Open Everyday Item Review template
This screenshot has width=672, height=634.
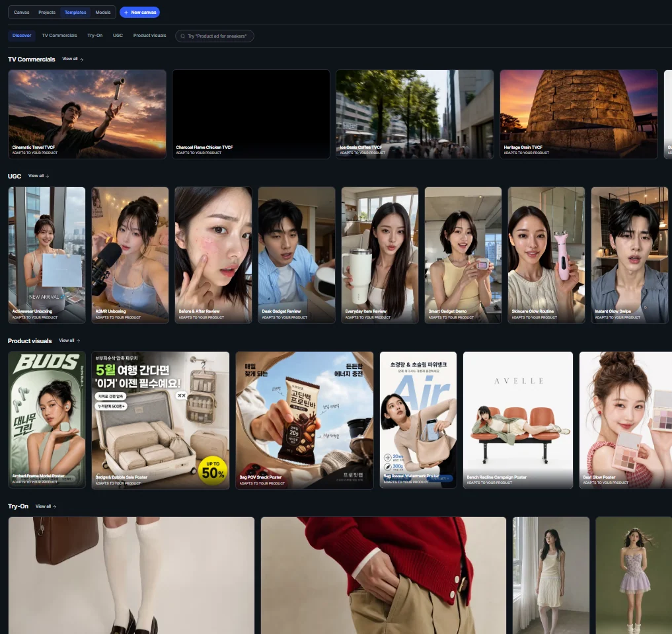tap(380, 255)
